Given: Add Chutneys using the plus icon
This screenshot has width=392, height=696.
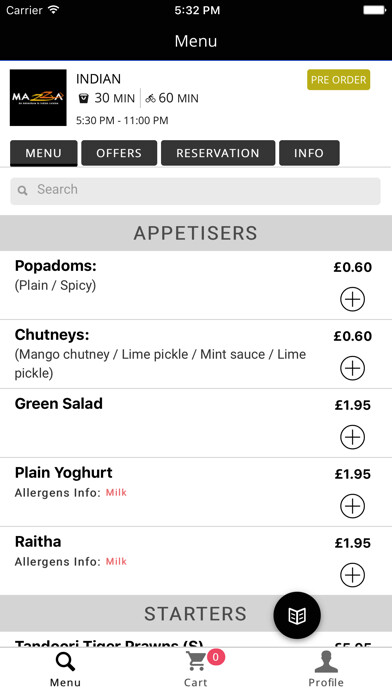Looking at the screenshot, I should (352, 368).
